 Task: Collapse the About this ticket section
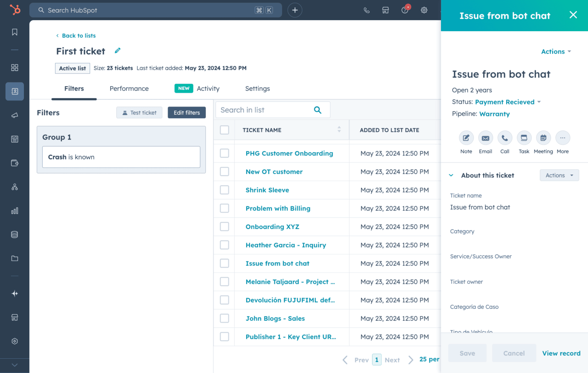point(451,175)
